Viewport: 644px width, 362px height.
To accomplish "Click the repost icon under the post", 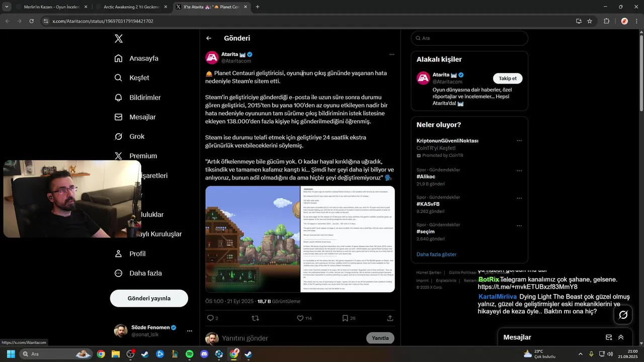I will coord(255,318).
